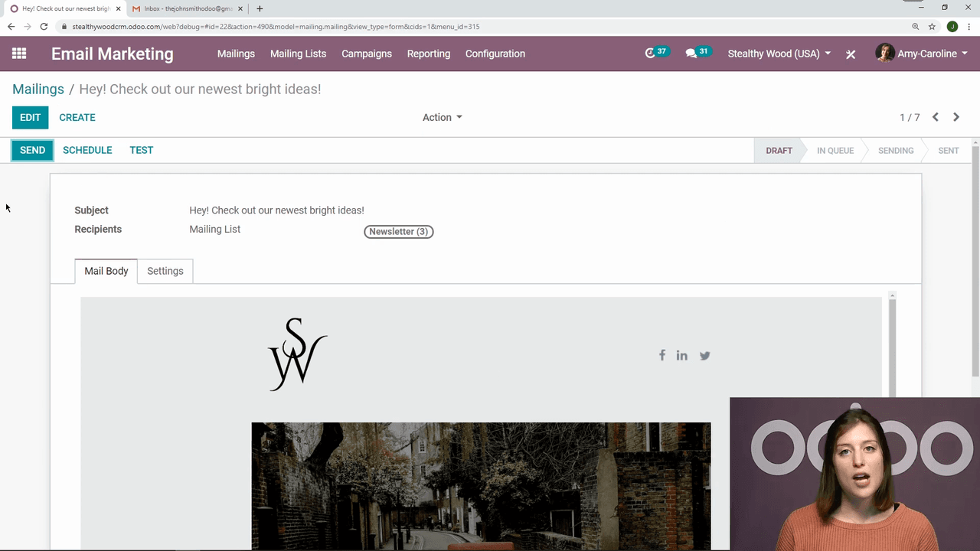Open the Stealthy Wood (USA) company selector

pos(779,54)
